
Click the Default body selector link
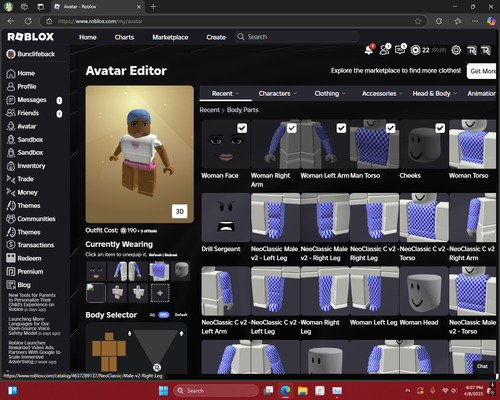click(x=181, y=315)
